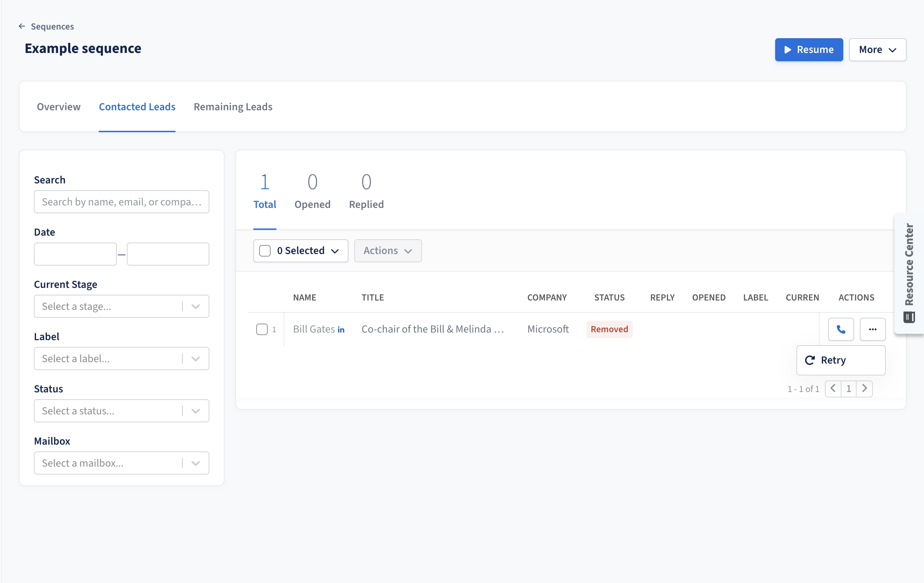Go to previous results page
The image size is (924, 583).
click(833, 388)
